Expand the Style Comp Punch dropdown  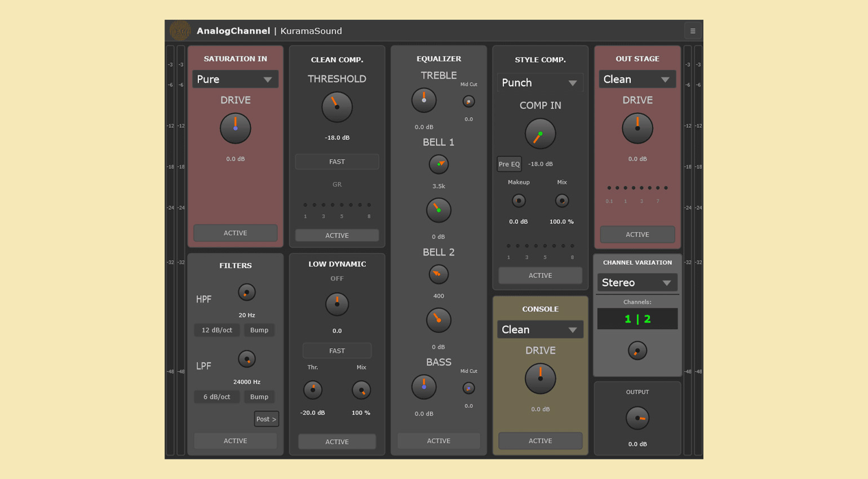pyautogui.click(x=540, y=83)
